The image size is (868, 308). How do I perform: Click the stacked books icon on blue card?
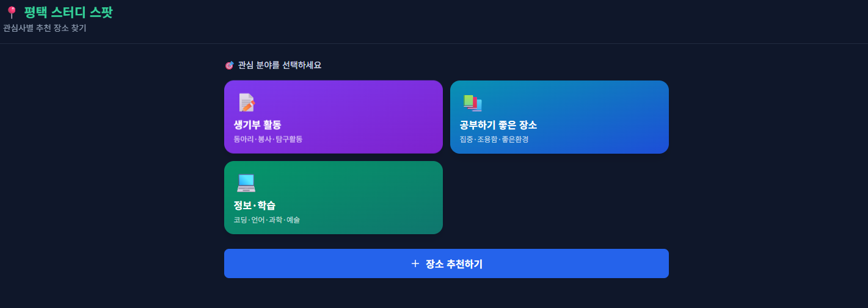(472, 102)
